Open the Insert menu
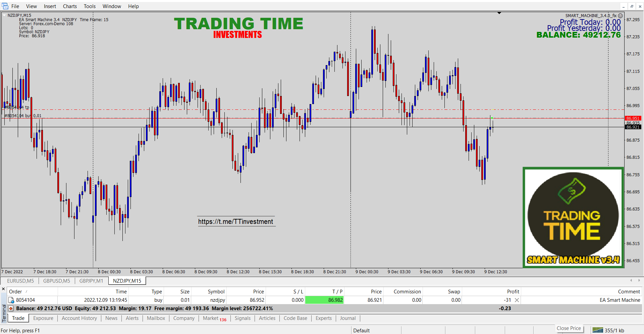This screenshot has height=334, width=644. 50,6
